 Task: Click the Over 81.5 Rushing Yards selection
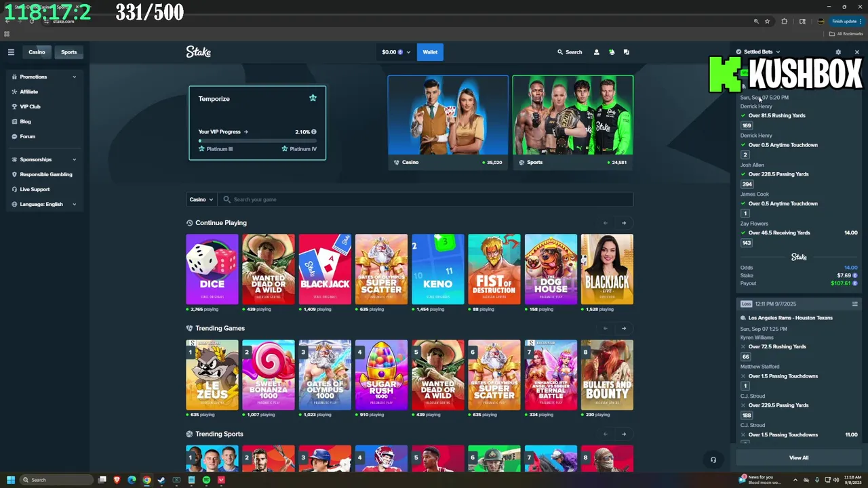[776, 115]
